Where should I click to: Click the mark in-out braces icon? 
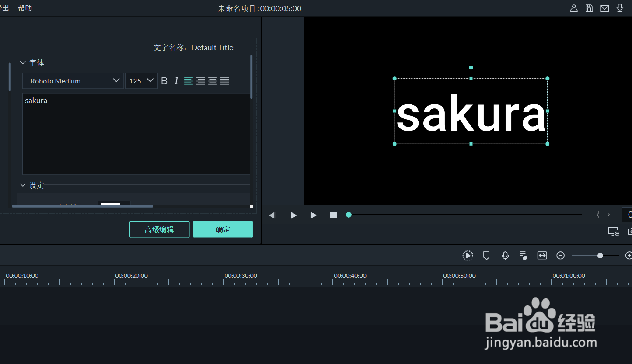[x=603, y=215]
